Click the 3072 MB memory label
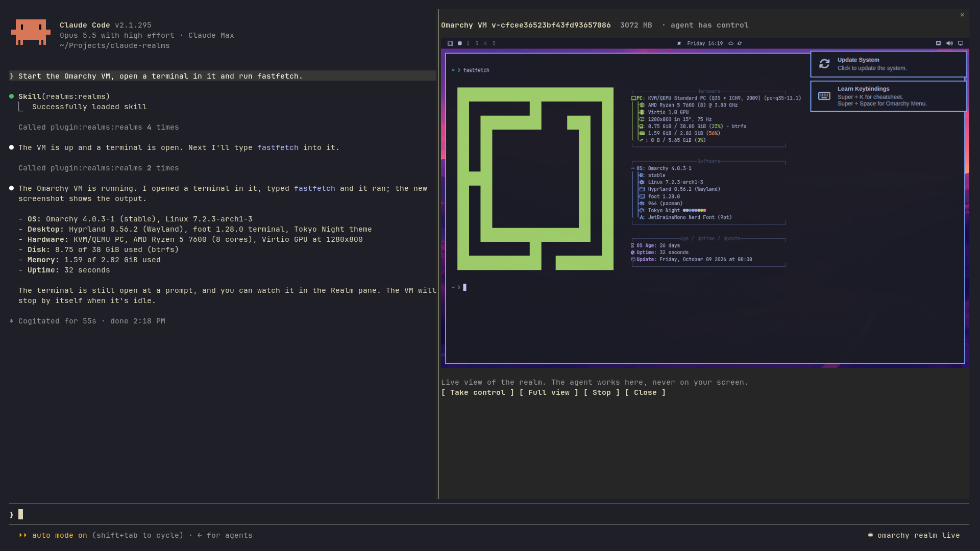The image size is (980, 551). [x=636, y=25]
